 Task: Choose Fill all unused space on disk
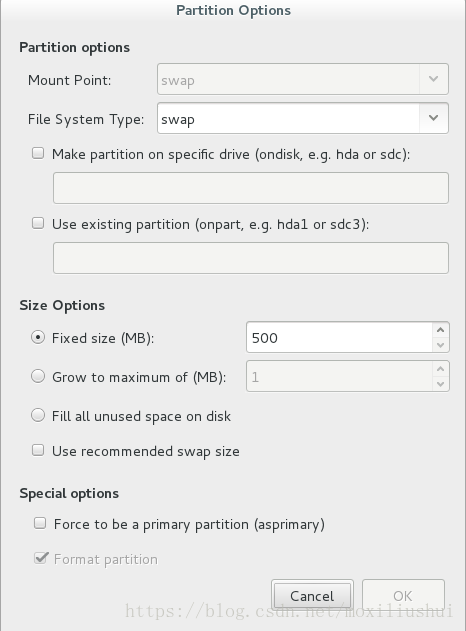(x=38, y=415)
